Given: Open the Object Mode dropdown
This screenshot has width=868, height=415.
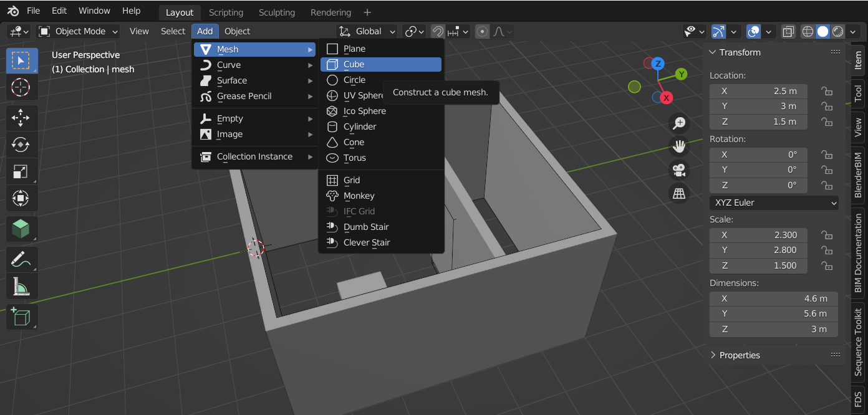Looking at the screenshot, I should point(78,31).
